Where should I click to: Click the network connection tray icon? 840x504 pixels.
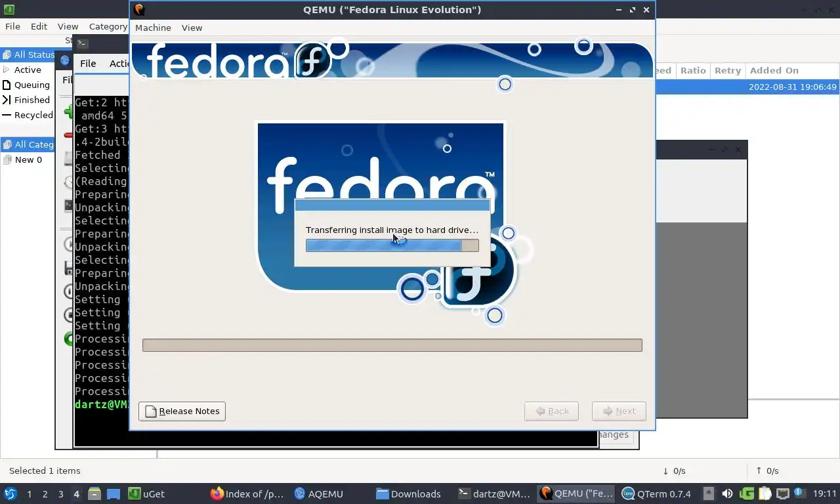(782, 493)
